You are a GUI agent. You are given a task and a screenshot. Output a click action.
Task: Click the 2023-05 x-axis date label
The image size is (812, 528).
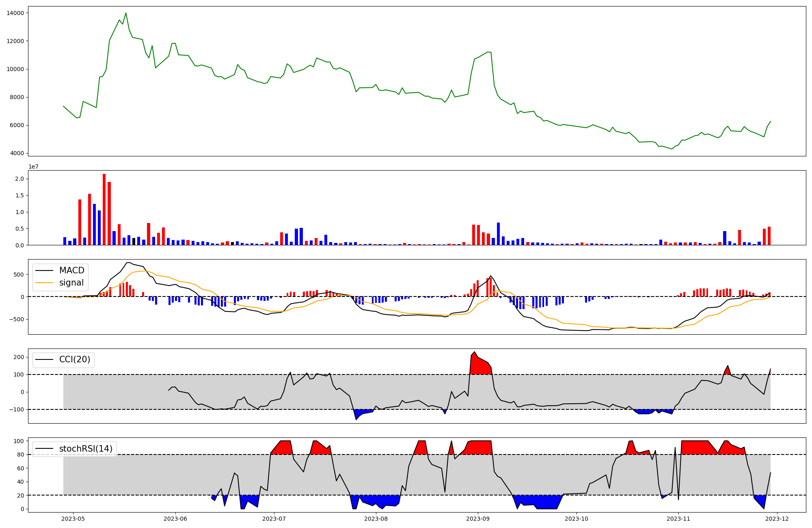[73, 519]
